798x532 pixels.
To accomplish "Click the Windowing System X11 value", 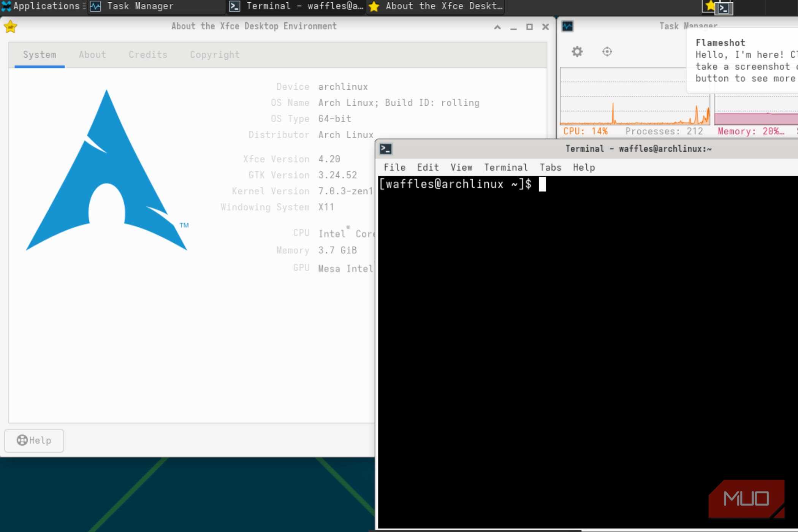I will tap(326, 207).
